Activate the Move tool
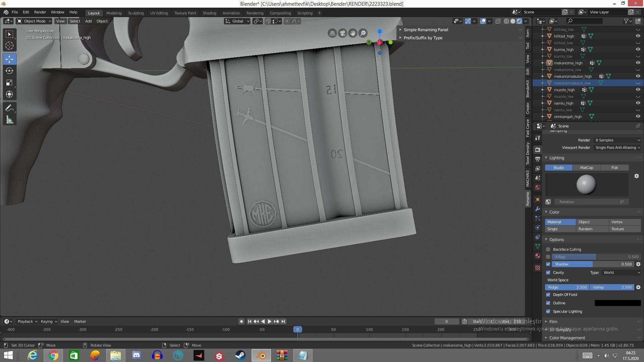Image resolution: width=644 pixels, height=362 pixels. click(9, 59)
